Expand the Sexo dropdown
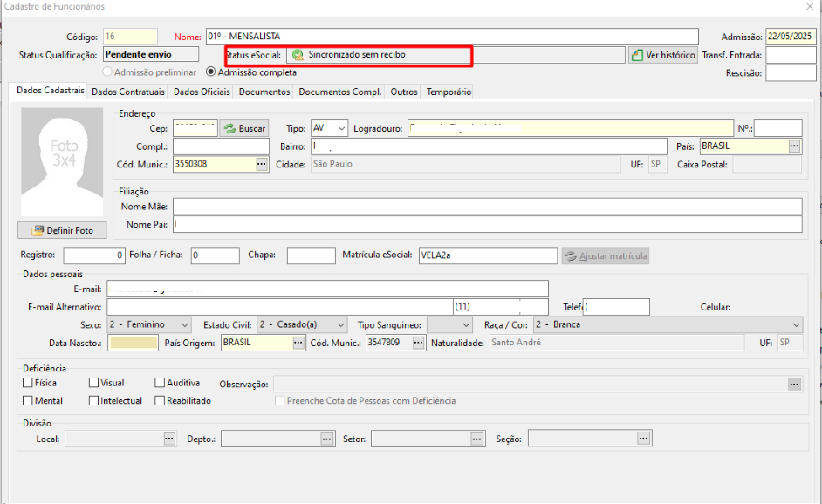The image size is (822, 504). click(x=184, y=325)
